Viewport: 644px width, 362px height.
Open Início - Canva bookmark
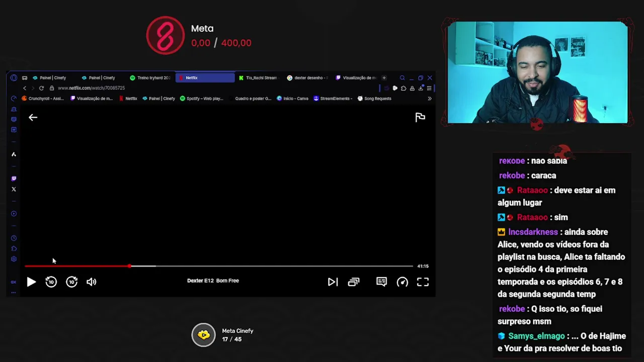point(293,99)
